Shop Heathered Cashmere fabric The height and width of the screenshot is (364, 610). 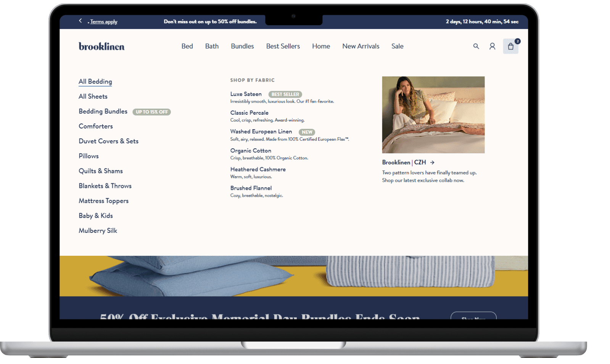[x=258, y=169]
